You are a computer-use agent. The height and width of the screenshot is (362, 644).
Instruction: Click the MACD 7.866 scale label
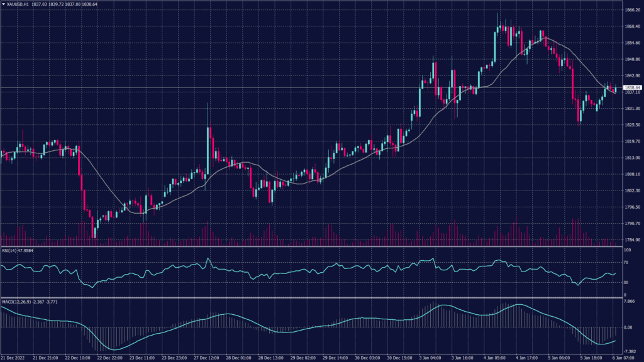[x=629, y=302]
